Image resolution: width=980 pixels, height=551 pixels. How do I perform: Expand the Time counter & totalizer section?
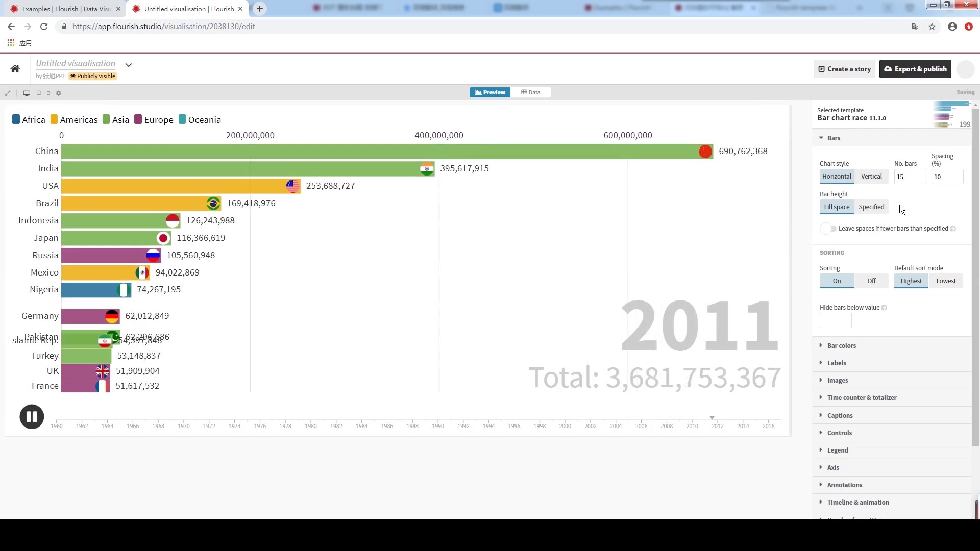click(x=862, y=398)
